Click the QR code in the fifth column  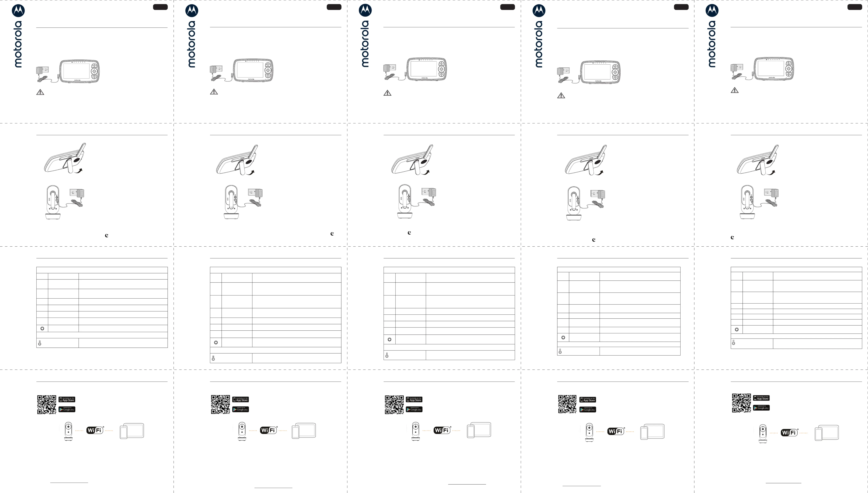pos(741,403)
